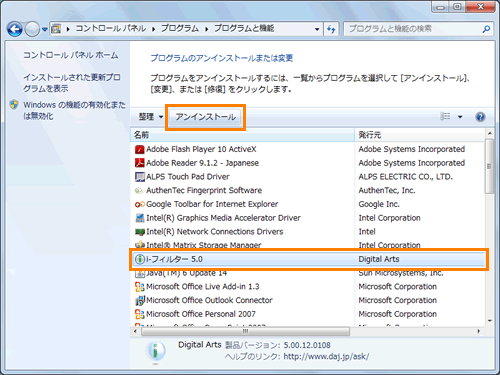
Task: Click Google Inc. publisher cell
Action: 379,204
